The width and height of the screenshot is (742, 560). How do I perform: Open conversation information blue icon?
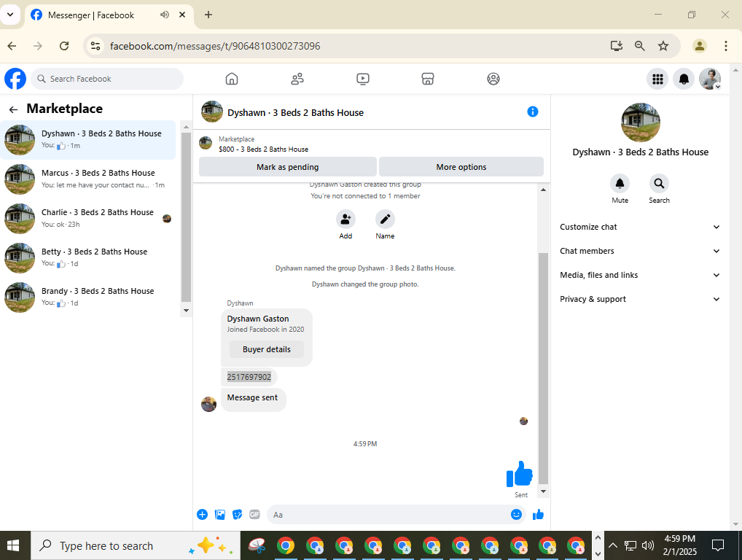(532, 112)
